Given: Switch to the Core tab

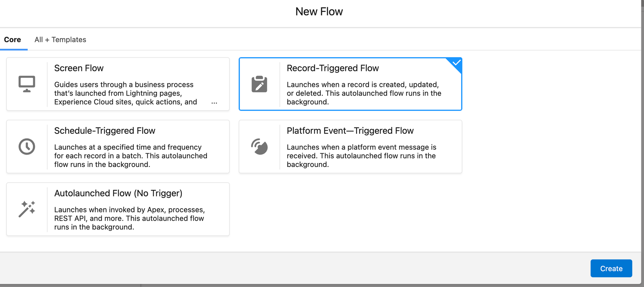Looking at the screenshot, I should pos(13,40).
